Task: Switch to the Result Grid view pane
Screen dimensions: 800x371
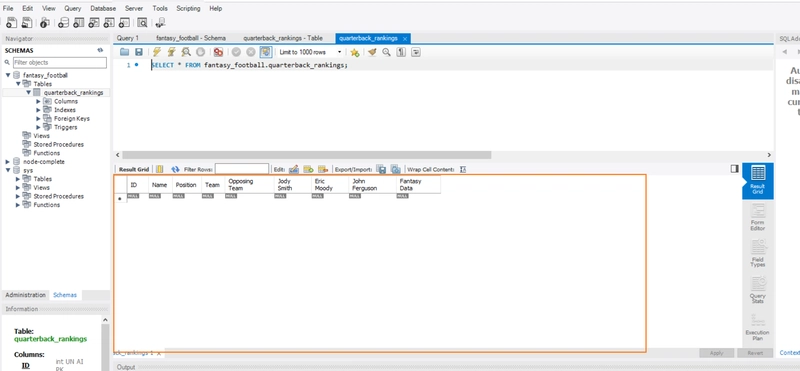Action: point(758,181)
